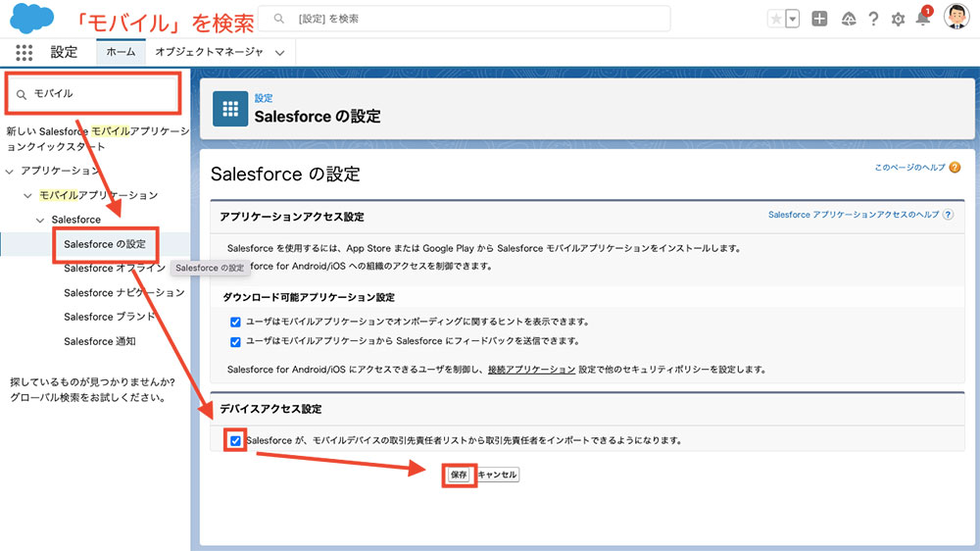
Task: Toggle the send feedback to Salesforce checkbox
Action: click(x=235, y=341)
